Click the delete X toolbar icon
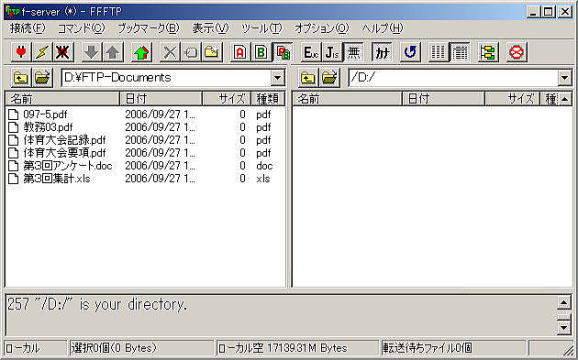 pyautogui.click(x=169, y=52)
